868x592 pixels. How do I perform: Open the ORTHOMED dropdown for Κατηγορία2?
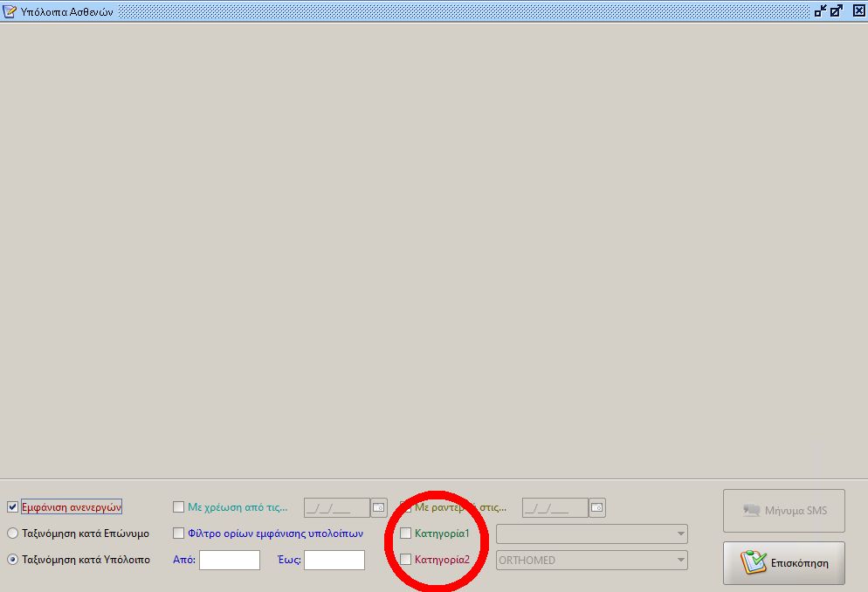click(679, 560)
